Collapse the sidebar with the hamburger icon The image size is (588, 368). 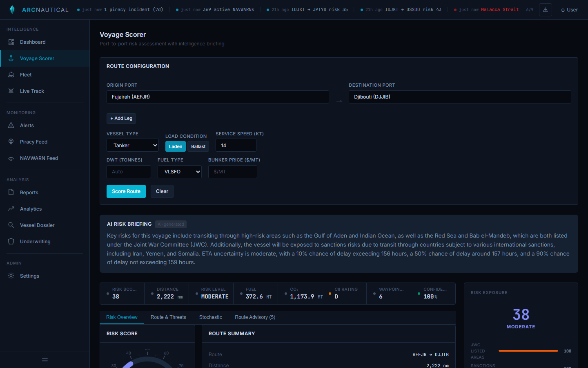pyautogui.click(x=45, y=360)
